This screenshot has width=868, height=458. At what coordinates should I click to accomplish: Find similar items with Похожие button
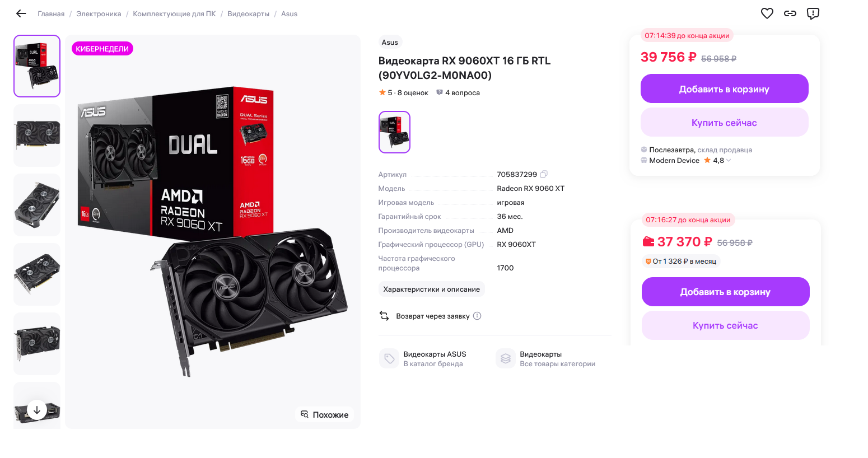(x=325, y=414)
